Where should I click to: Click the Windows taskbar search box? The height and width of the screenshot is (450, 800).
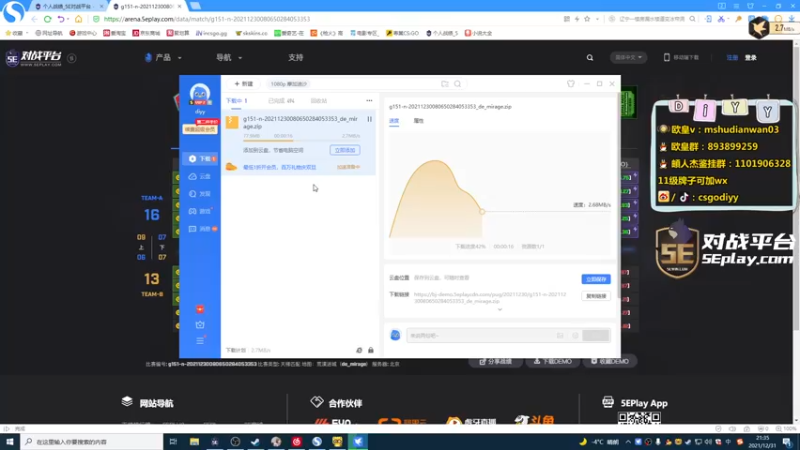[92, 442]
